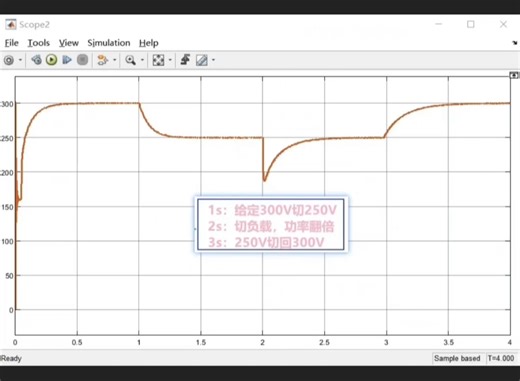Screen dimensions: 520x381
Task: Open the Simulation menu
Action: click(x=109, y=43)
